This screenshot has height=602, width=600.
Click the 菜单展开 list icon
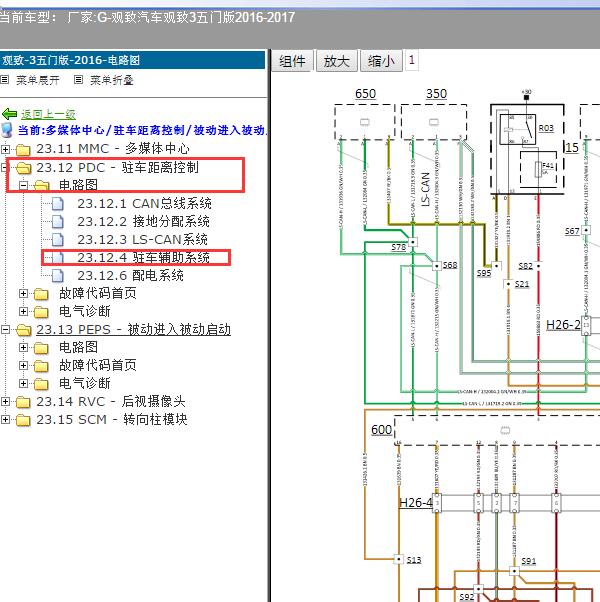pos(5,79)
